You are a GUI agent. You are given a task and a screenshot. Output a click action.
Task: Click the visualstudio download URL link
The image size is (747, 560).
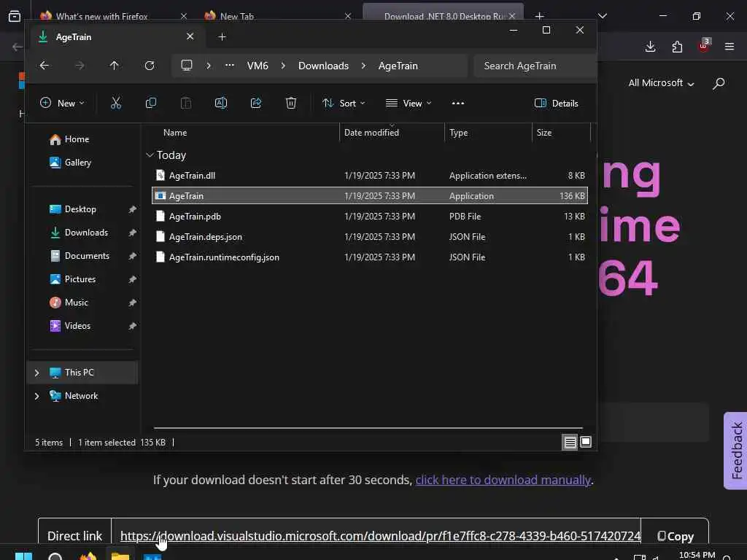[x=380, y=536]
